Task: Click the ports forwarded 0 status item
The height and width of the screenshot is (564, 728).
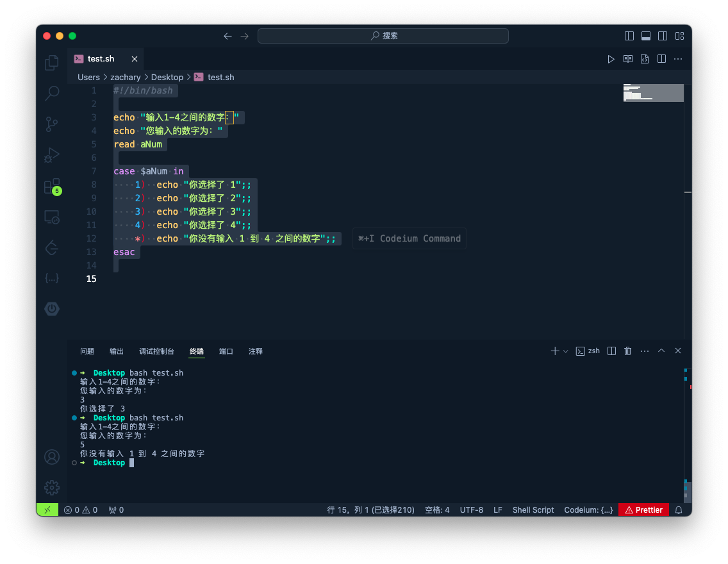Action: [x=116, y=510]
